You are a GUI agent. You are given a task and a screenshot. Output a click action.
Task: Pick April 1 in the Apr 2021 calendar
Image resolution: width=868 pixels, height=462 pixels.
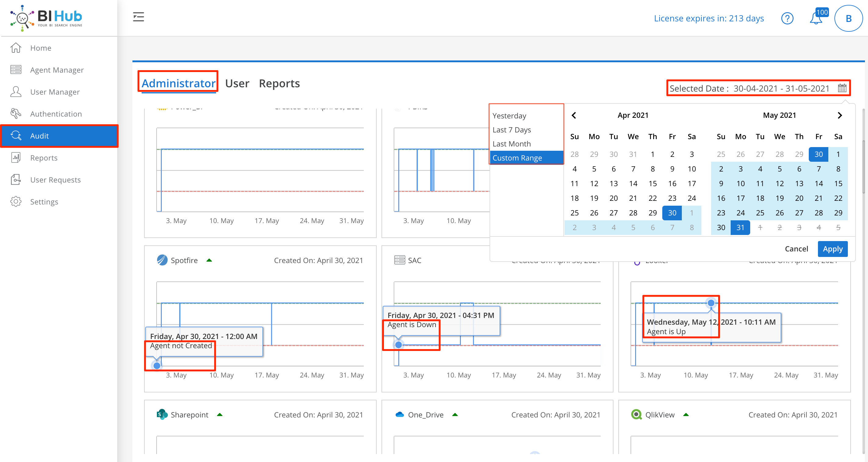(x=652, y=154)
